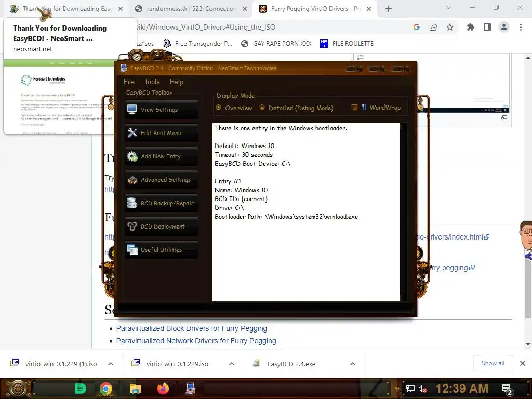The height and width of the screenshot is (399, 532).
Task: Open EasyBCD Tools menu
Action: [152, 82]
